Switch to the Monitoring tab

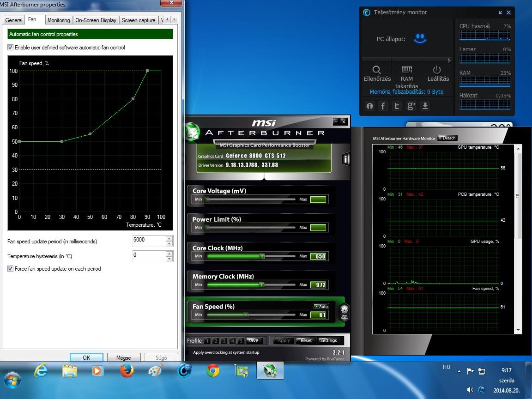click(x=59, y=20)
